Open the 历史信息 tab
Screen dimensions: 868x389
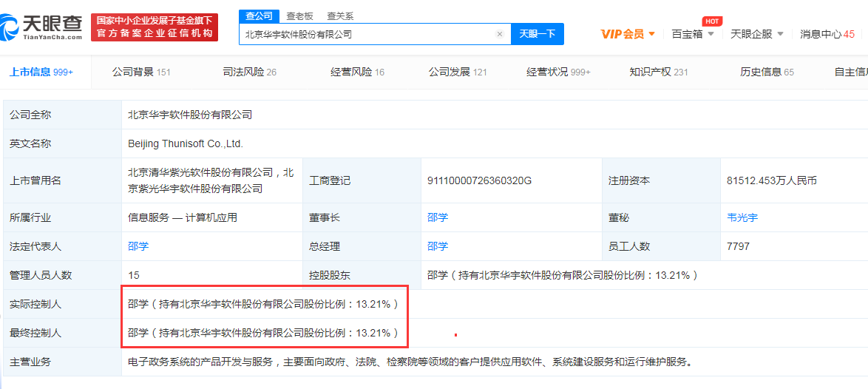[767, 72]
